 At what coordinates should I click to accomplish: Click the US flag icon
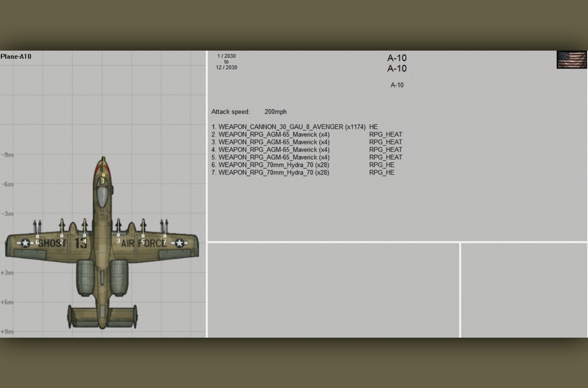click(x=571, y=60)
